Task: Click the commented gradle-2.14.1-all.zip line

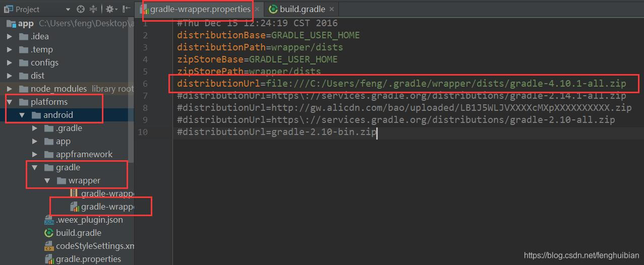Action: click(401, 95)
